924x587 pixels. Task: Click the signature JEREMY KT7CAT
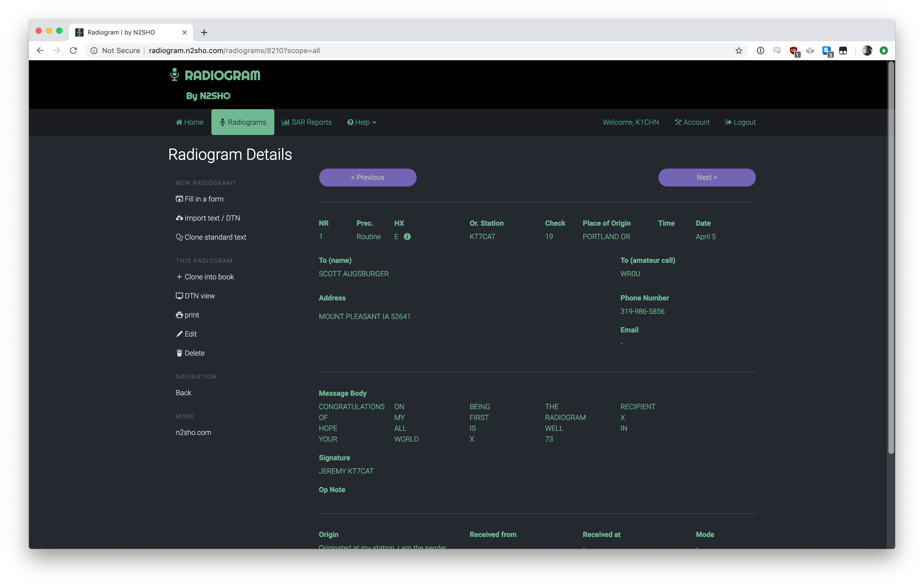346,471
